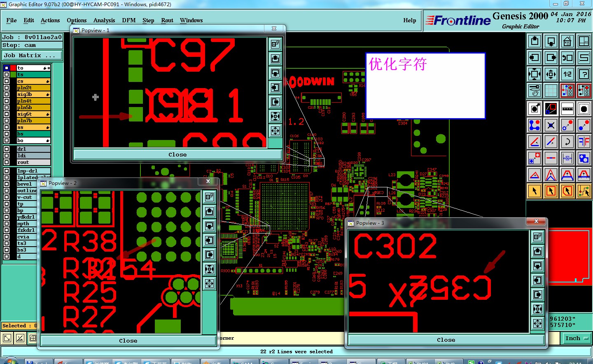Click Close button in Popview 2

(x=128, y=341)
